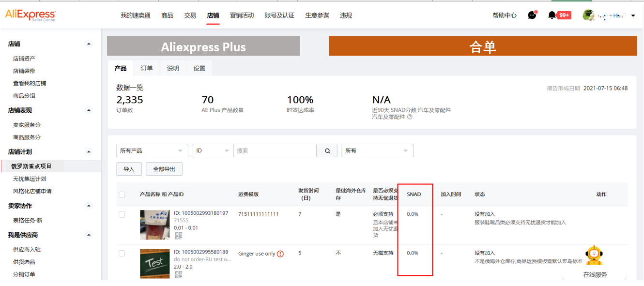Open 卖家服务分 in sidebar
Image resolution: width=644 pixels, height=286 pixels.
click(x=27, y=125)
